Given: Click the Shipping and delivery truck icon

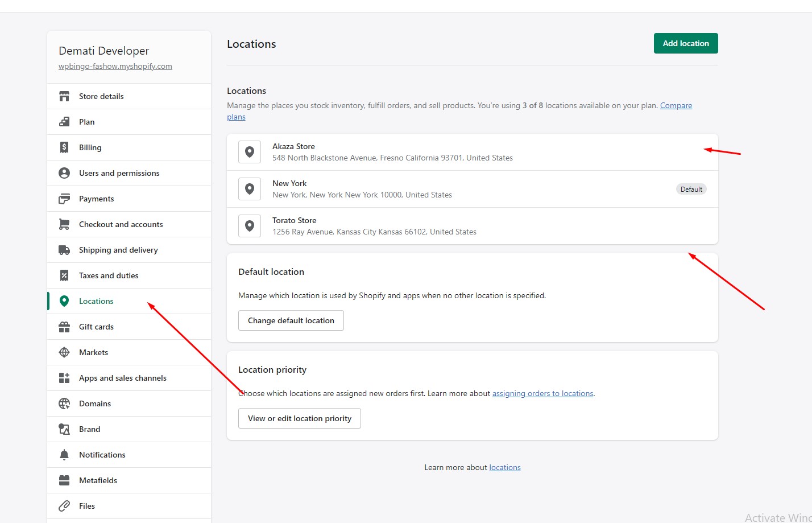Looking at the screenshot, I should 64,250.
